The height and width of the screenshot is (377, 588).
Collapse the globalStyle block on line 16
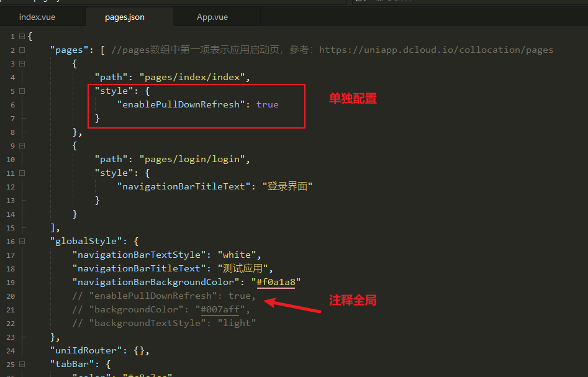point(21,240)
